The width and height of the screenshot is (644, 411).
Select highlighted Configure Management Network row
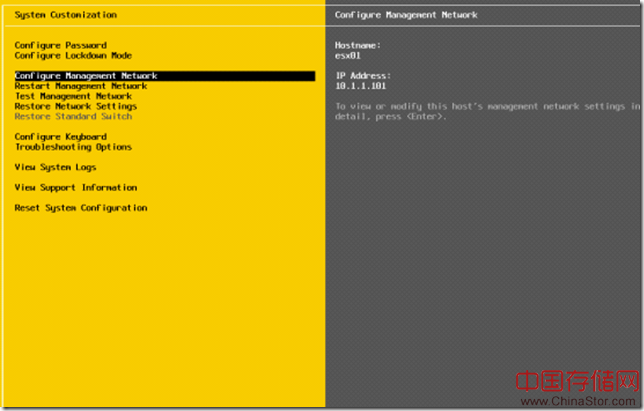point(165,76)
